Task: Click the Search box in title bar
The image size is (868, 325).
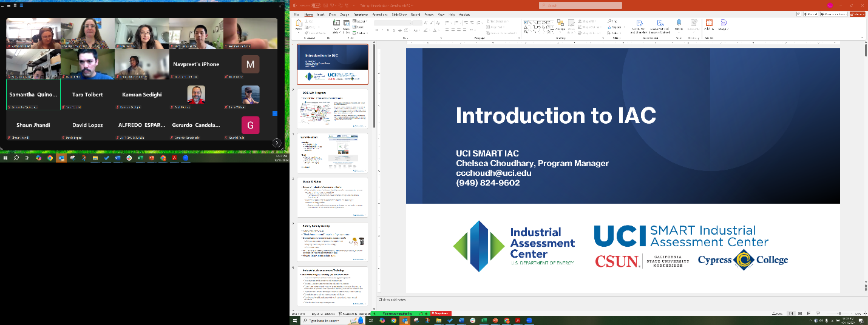Action: coord(580,5)
